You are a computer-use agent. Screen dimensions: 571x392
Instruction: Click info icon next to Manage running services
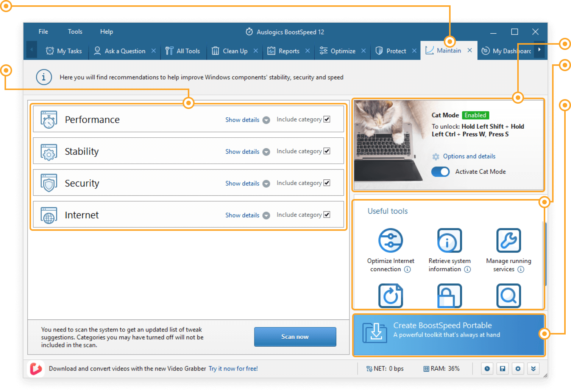click(x=521, y=269)
